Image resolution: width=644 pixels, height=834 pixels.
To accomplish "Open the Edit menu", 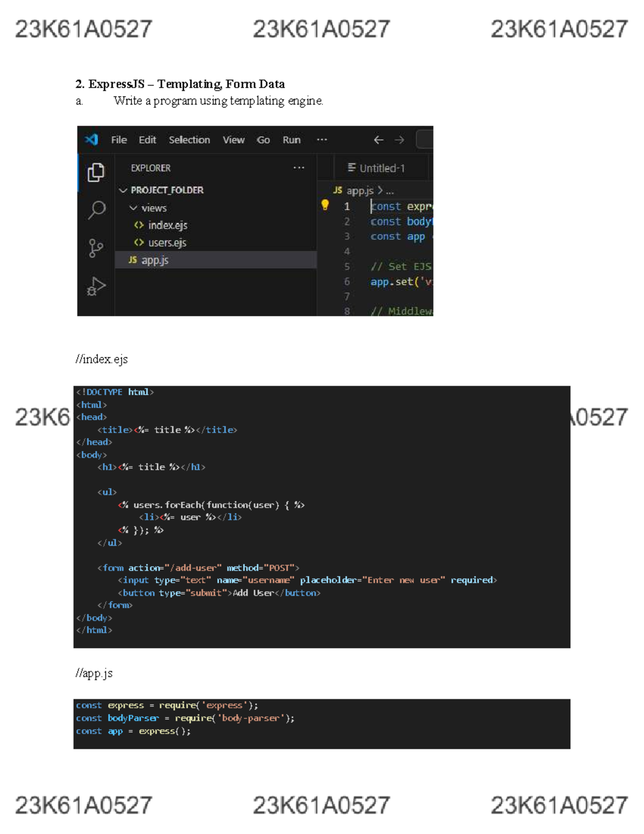I will tap(148, 140).
